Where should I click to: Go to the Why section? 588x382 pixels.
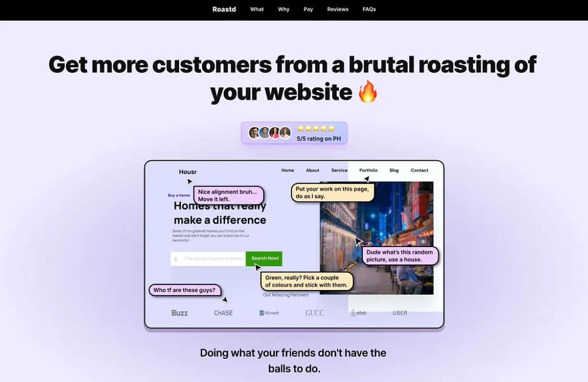point(284,9)
